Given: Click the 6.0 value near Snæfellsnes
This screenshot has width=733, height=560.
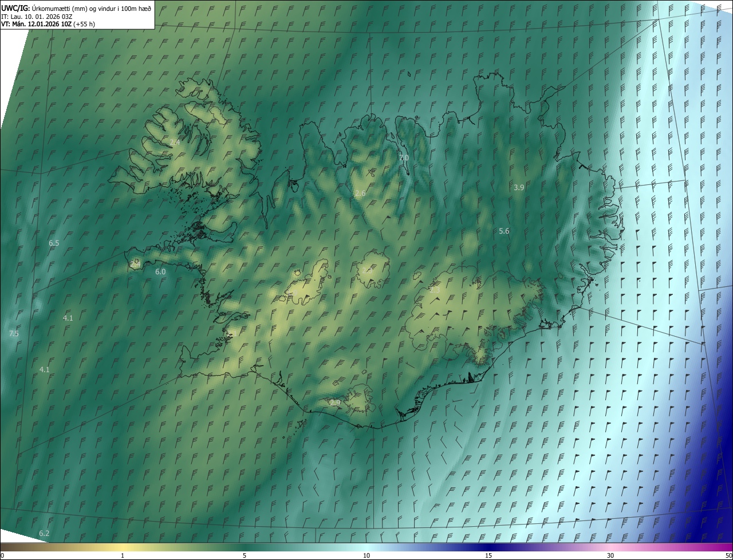Looking at the screenshot, I should pyautogui.click(x=160, y=272).
